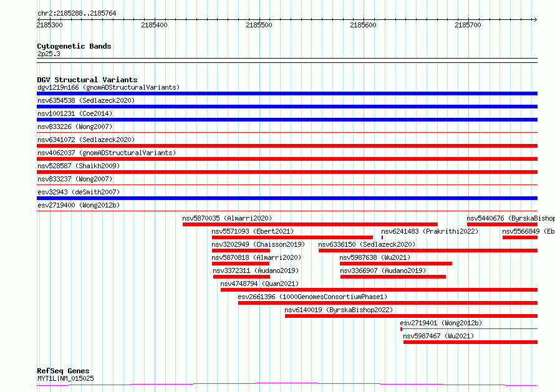The height and width of the screenshot is (392, 555).
Task: Click the blue bar under nsv6354538
Action: pyautogui.click(x=287, y=107)
